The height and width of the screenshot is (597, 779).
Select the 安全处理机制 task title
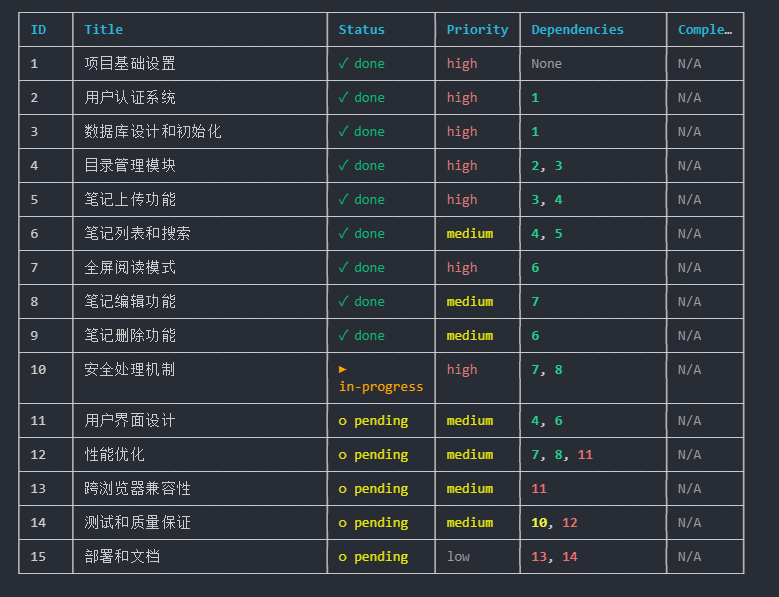click(130, 369)
